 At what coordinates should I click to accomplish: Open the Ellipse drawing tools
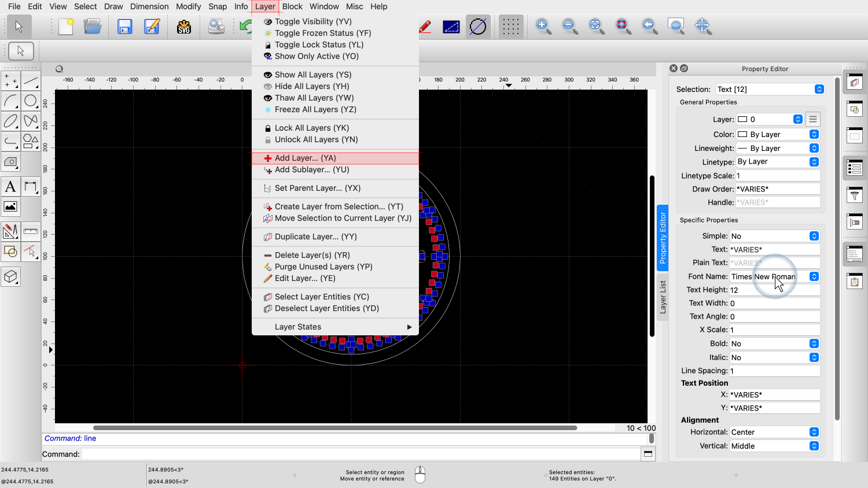click(x=10, y=121)
